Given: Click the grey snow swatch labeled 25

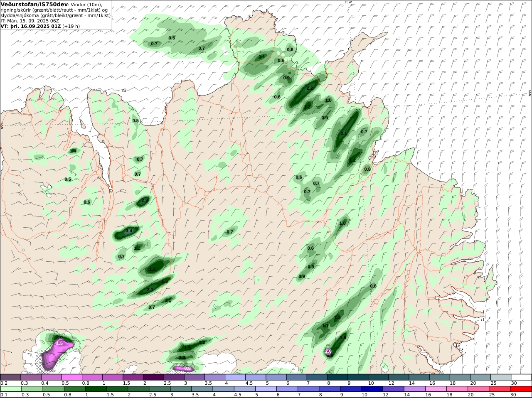Looking at the screenshot, I should pyautogui.click(x=501, y=377).
